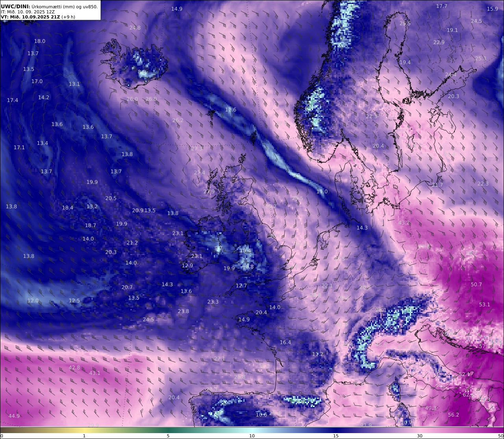The width and height of the screenshot is (504, 439).
Task: Click the 15 tick on the colour scale
Action: 336,436
